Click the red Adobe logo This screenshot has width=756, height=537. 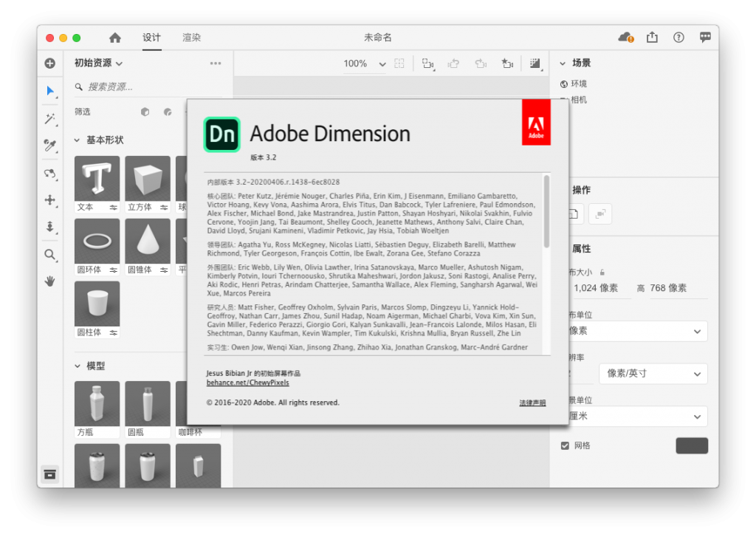(536, 122)
